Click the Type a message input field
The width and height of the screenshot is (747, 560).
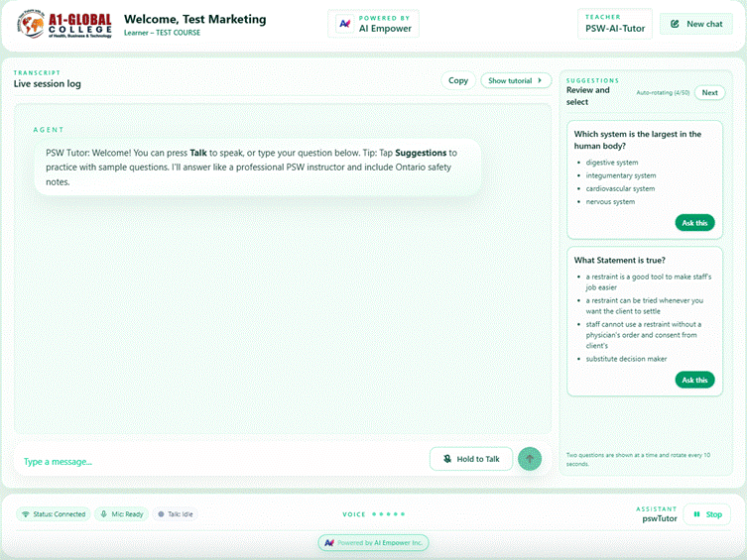219,462
